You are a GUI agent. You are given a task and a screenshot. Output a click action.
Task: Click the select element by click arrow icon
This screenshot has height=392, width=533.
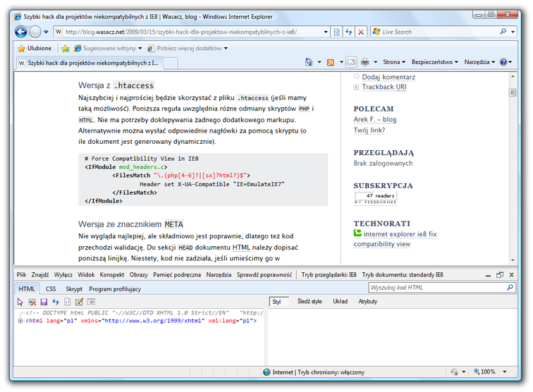(20, 302)
